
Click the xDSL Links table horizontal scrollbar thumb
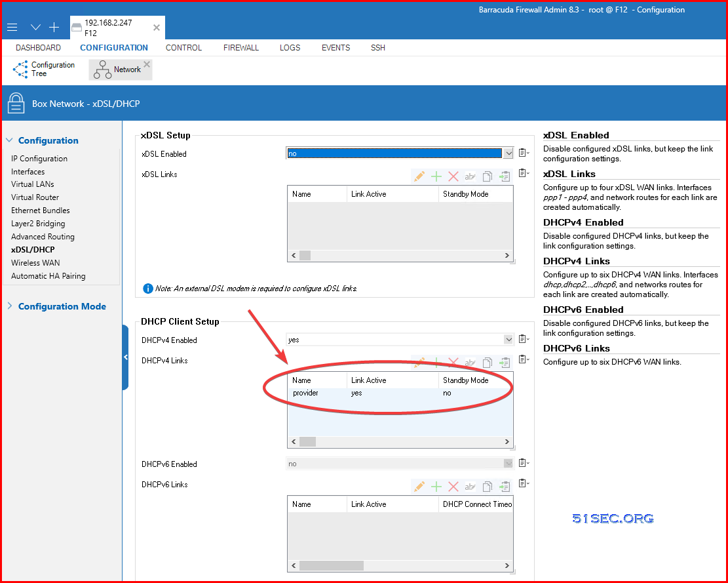pyautogui.click(x=305, y=256)
